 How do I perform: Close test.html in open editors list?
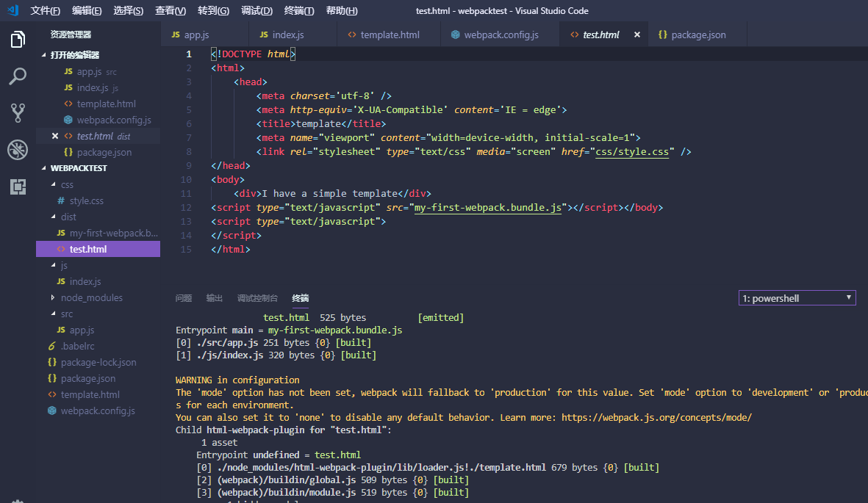pyautogui.click(x=55, y=136)
